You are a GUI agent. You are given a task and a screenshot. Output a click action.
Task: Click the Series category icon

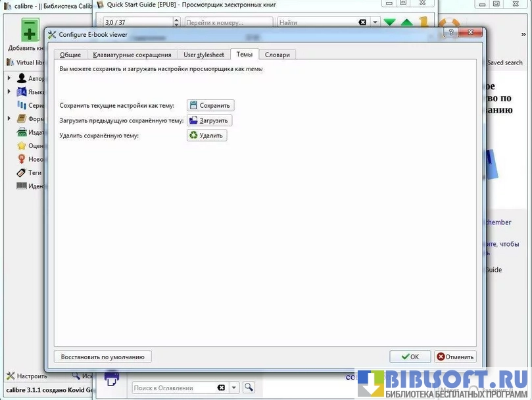22,105
